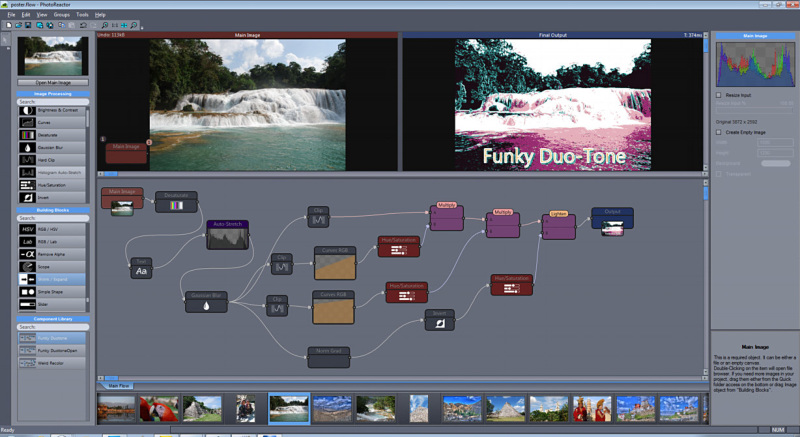Image resolution: width=800 pixels, height=437 pixels.
Task: Click the Resize Input percentage slider
Action: (x=755, y=110)
